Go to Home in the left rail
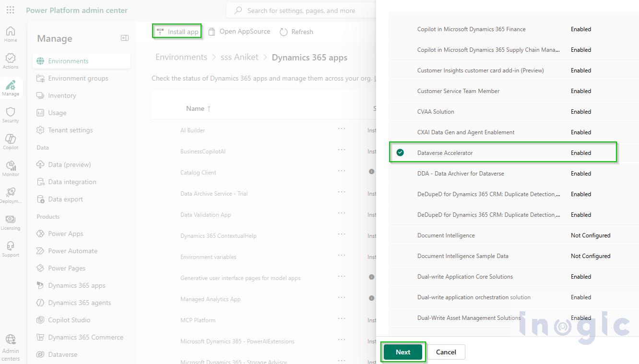Screen dimensions: 639x364 (11, 34)
